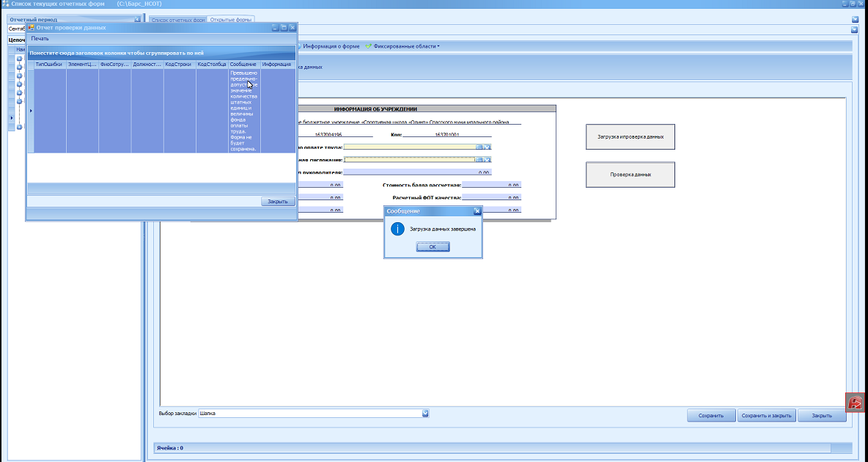
Task: Click the row indicator arrow in report grid
Action: pos(31,111)
